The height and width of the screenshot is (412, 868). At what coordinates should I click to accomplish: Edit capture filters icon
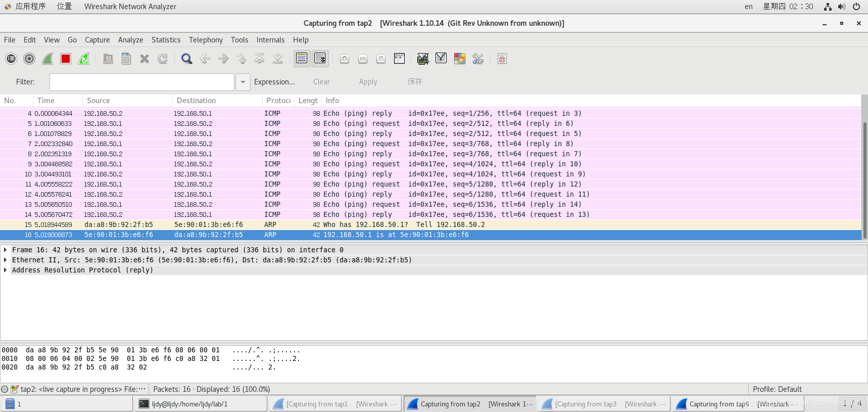pyautogui.click(x=423, y=59)
